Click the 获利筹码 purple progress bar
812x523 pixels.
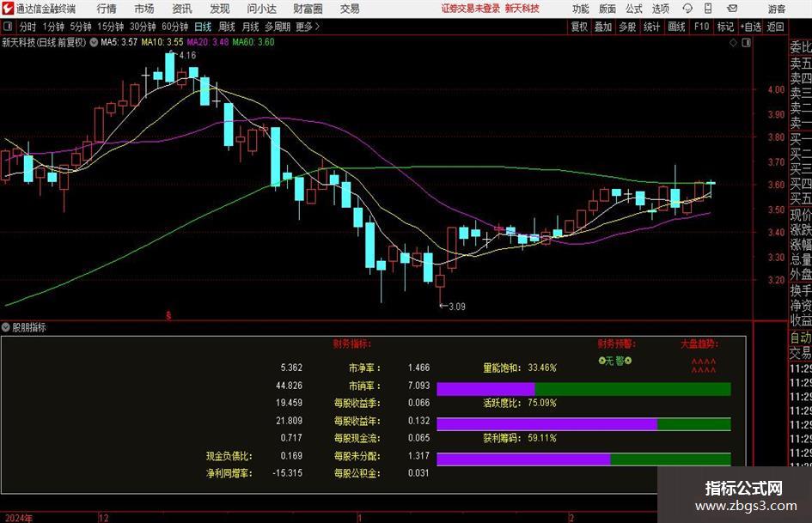point(523,459)
